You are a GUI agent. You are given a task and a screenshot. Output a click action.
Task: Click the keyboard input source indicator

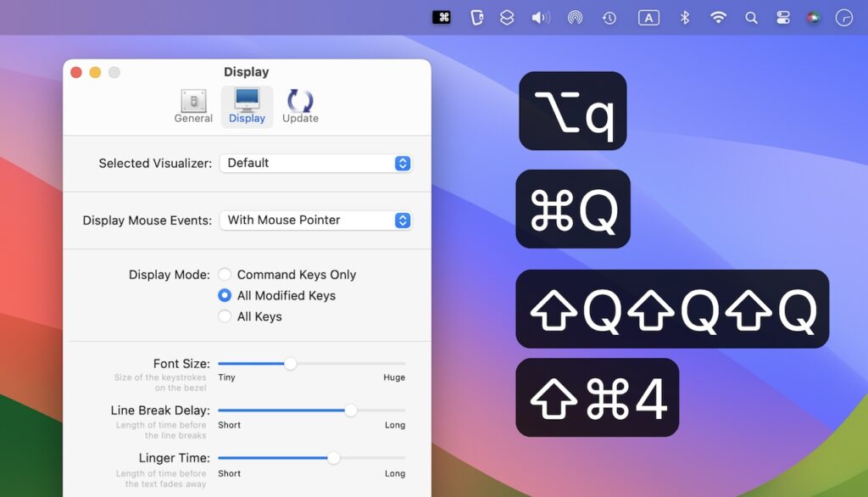click(648, 17)
